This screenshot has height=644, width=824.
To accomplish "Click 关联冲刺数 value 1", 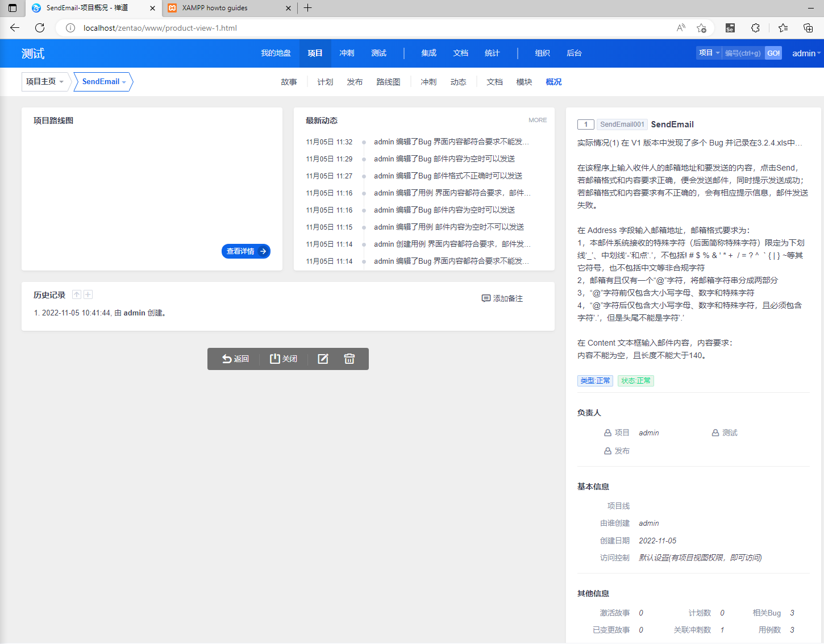I will pyautogui.click(x=722, y=630).
